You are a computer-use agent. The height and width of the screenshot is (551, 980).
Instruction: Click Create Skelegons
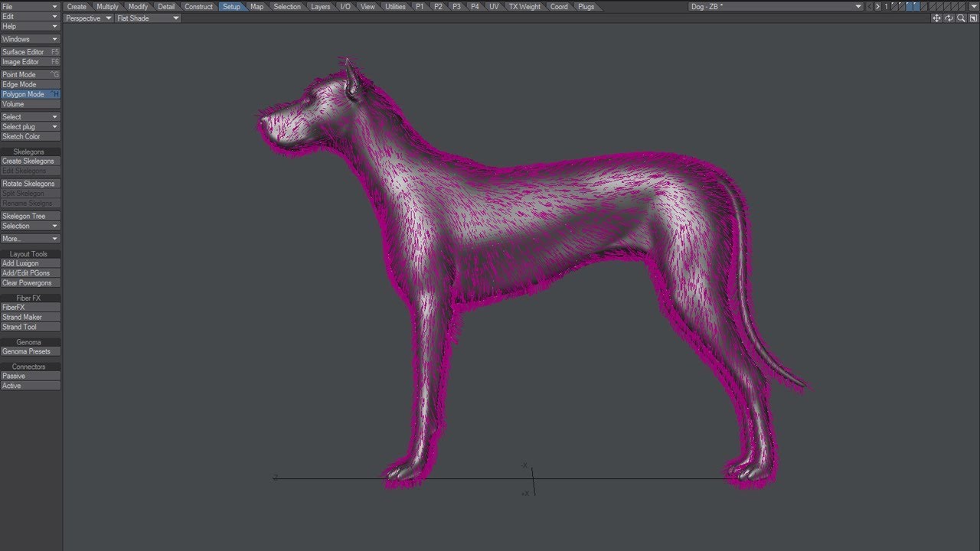tap(31, 161)
